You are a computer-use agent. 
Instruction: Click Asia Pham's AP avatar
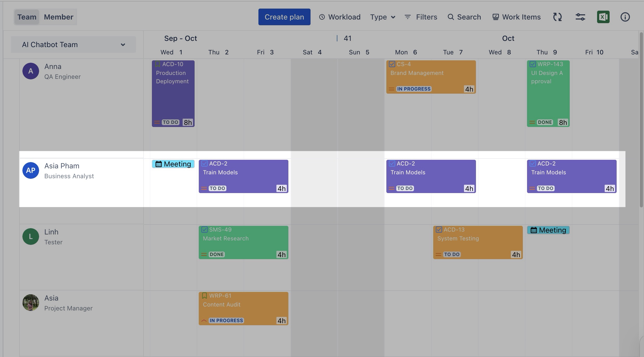31,170
